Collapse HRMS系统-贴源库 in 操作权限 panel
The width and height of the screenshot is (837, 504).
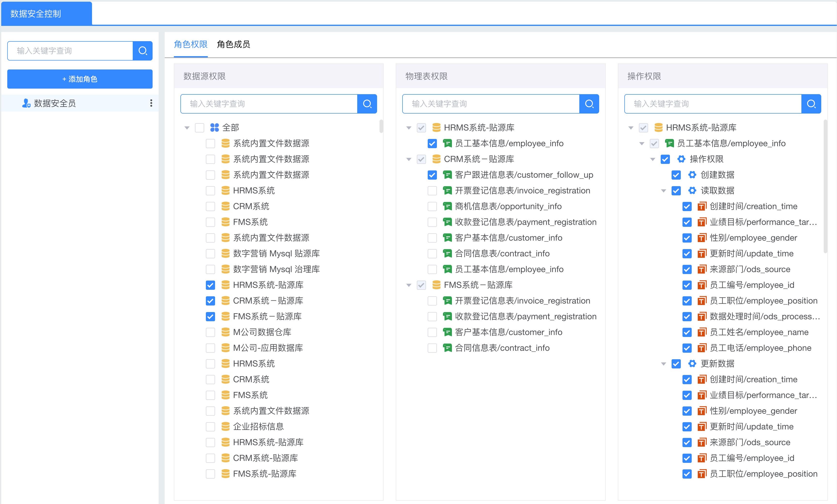tap(631, 128)
